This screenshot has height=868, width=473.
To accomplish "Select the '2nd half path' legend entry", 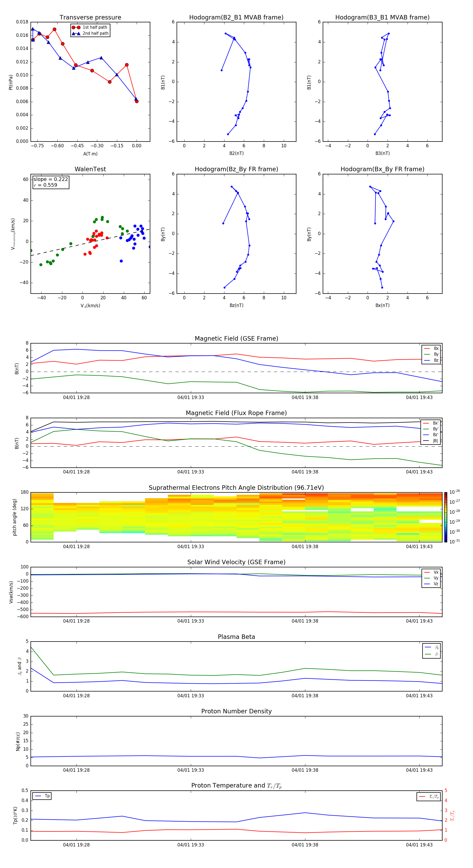I will pos(90,33).
